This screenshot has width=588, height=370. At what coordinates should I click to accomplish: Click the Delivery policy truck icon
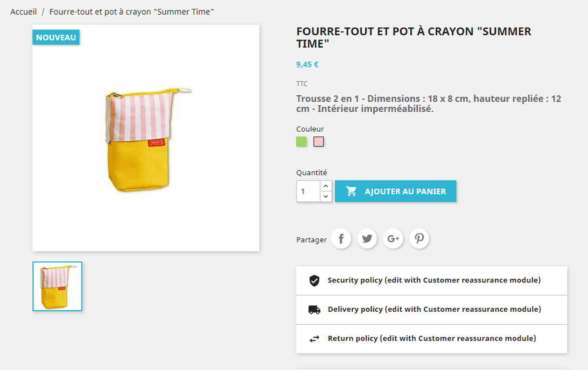[315, 309]
